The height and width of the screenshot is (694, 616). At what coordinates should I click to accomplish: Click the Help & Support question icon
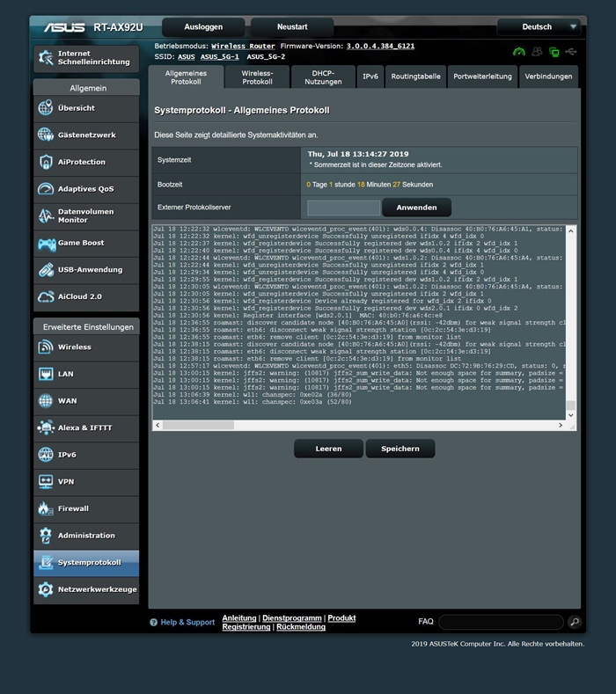point(154,622)
